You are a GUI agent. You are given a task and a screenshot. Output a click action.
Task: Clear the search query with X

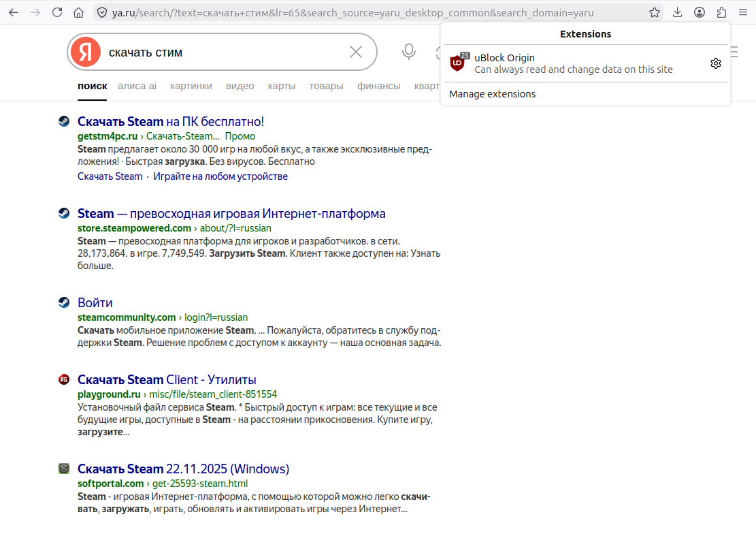coord(356,52)
